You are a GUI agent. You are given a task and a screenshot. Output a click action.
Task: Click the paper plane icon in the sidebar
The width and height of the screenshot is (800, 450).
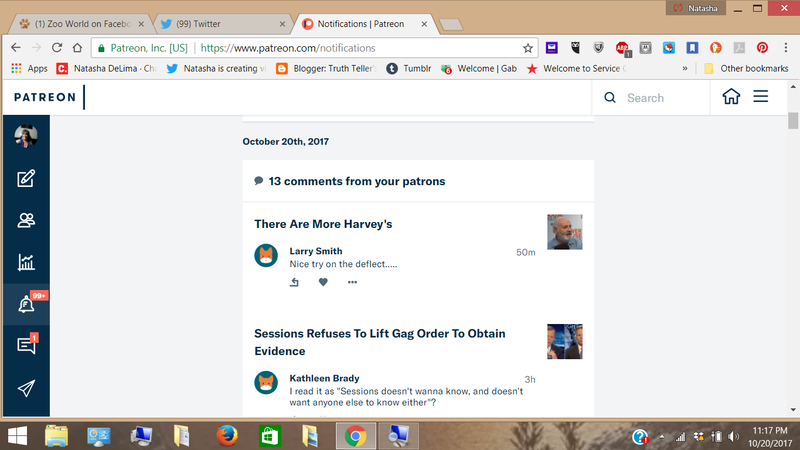coord(25,388)
